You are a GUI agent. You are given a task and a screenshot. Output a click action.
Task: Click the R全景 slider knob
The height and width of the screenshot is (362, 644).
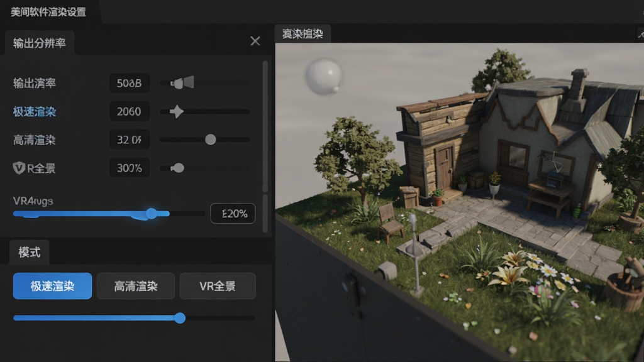[x=178, y=168]
